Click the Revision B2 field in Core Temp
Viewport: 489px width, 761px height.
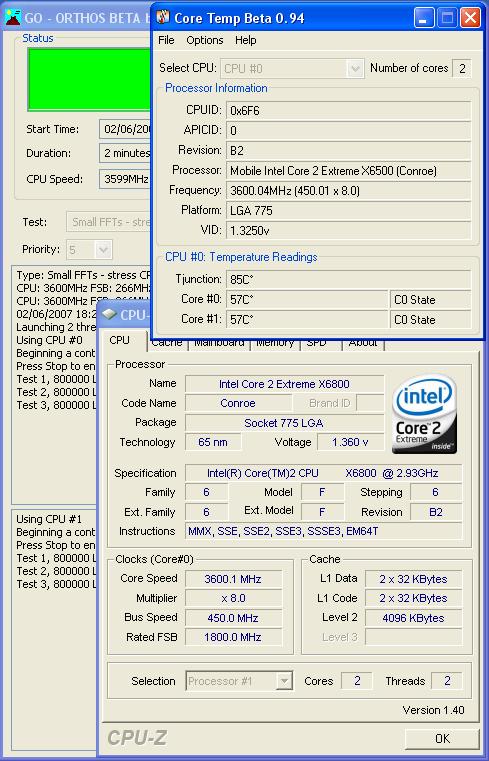[x=348, y=150]
